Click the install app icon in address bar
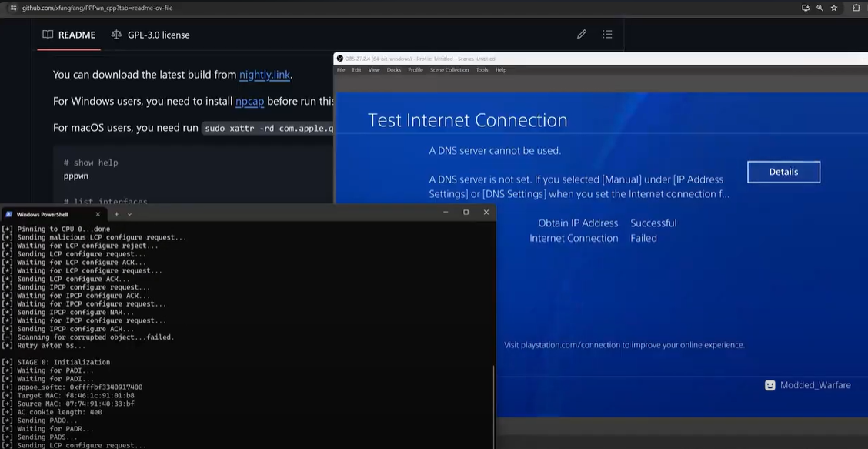Image resolution: width=868 pixels, height=449 pixels. point(805,8)
